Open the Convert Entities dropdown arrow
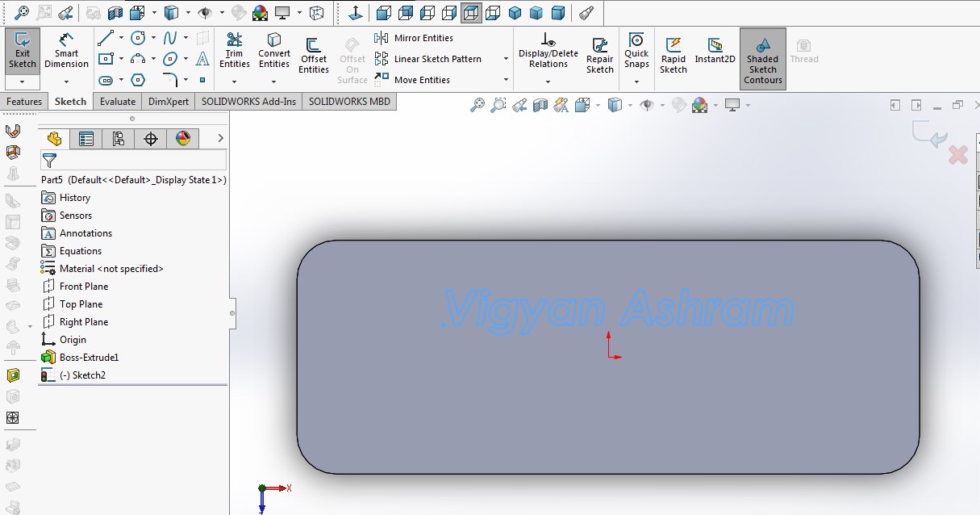This screenshot has height=515, width=980. click(274, 82)
